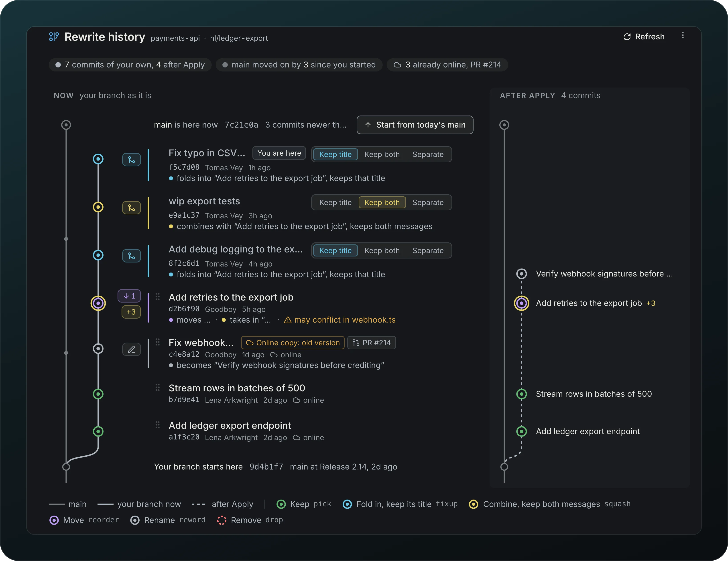Click Add retries to the export job title
The height and width of the screenshot is (561, 728).
point(231,297)
